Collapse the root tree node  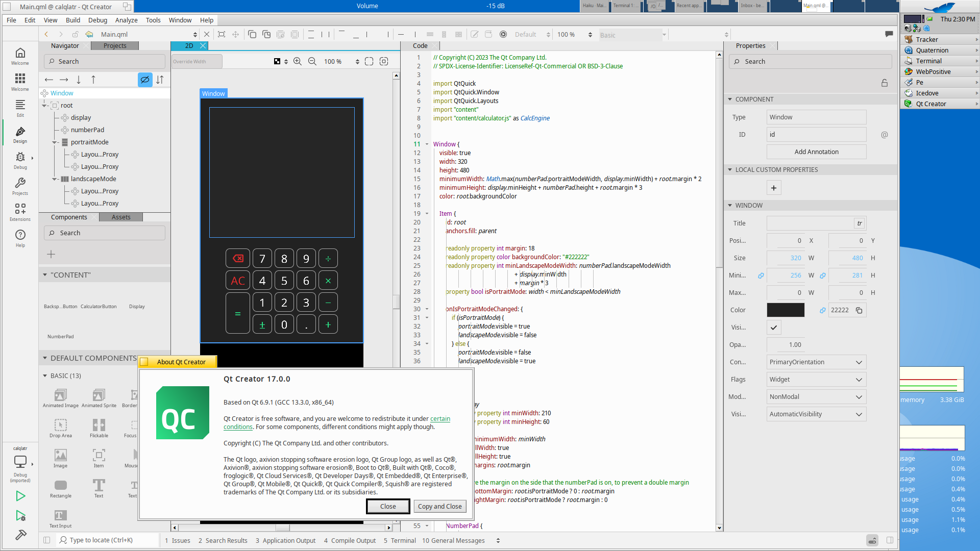(x=44, y=106)
